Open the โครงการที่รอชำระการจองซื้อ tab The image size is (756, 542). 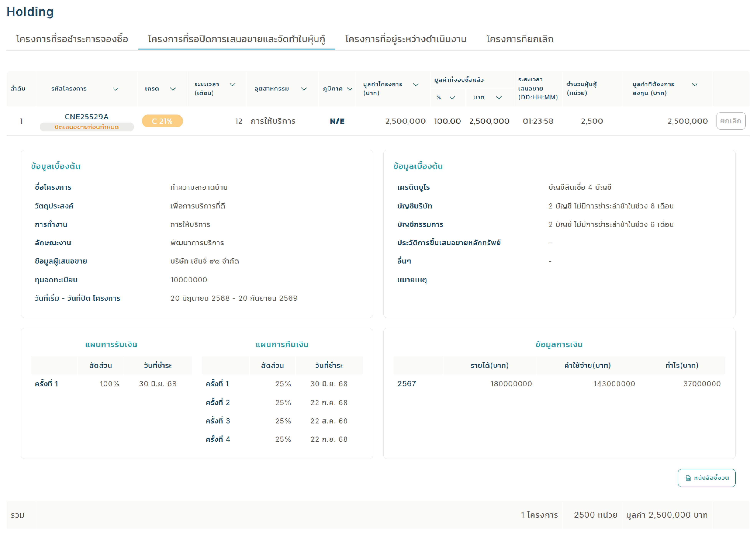click(x=72, y=39)
